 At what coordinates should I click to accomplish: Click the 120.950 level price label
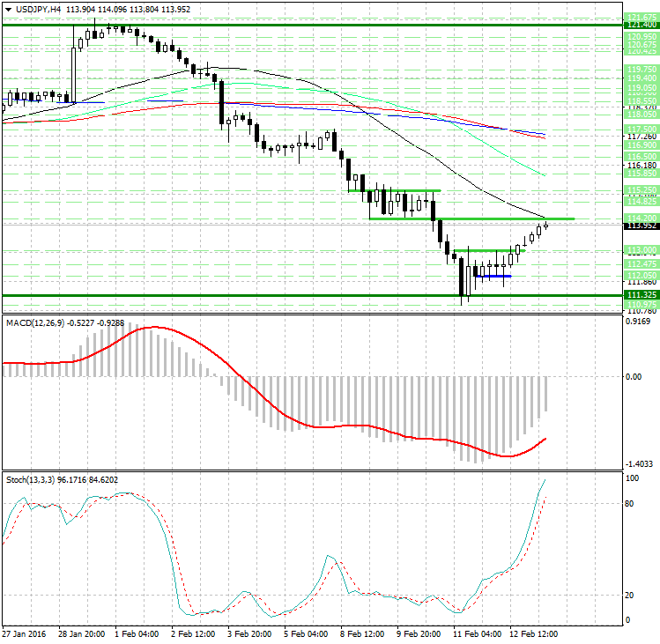[x=641, y=37]
